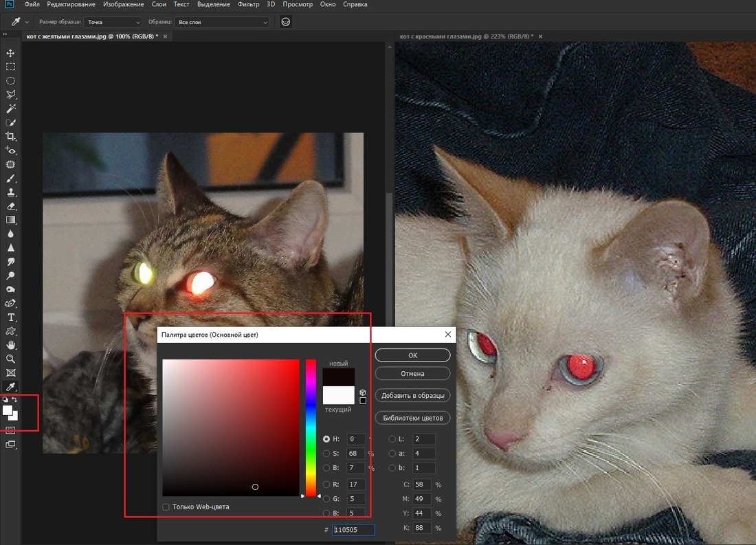This screenshot has width=756, height=545.
Task: Click the hex color input field
Action: [x=354, y=530]
